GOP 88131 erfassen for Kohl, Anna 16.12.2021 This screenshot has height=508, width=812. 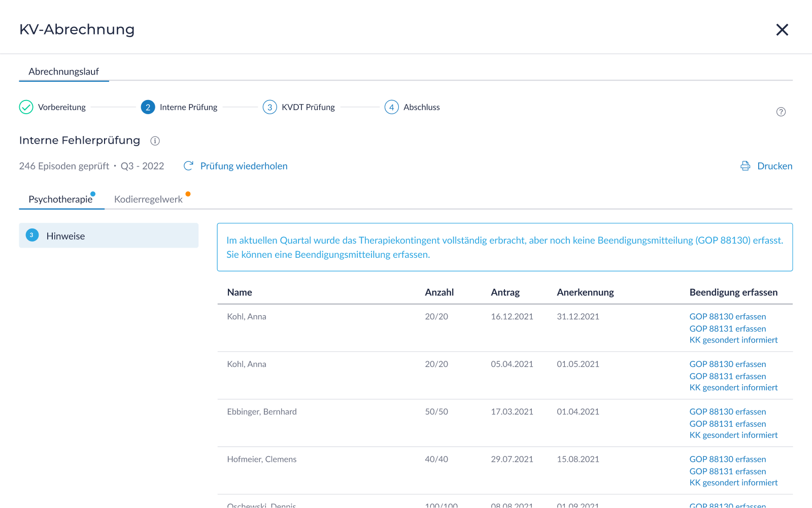pos(728,329)
